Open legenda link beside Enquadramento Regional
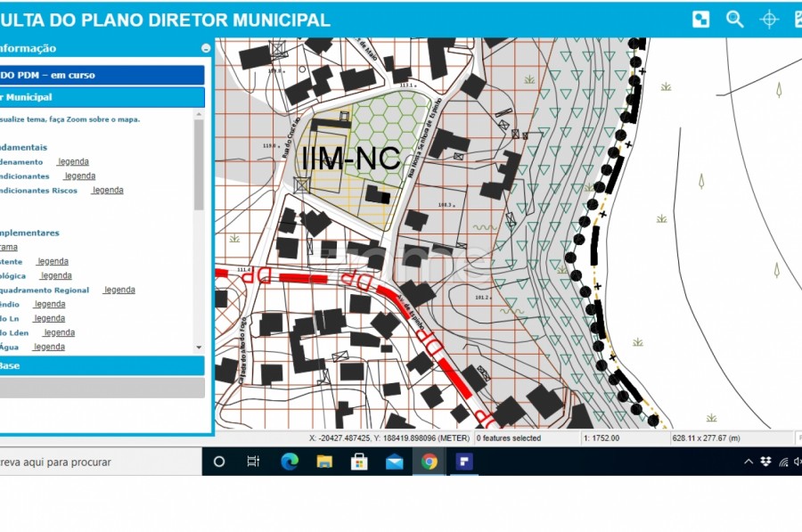802x532 pixels. (x=119, y=290)
